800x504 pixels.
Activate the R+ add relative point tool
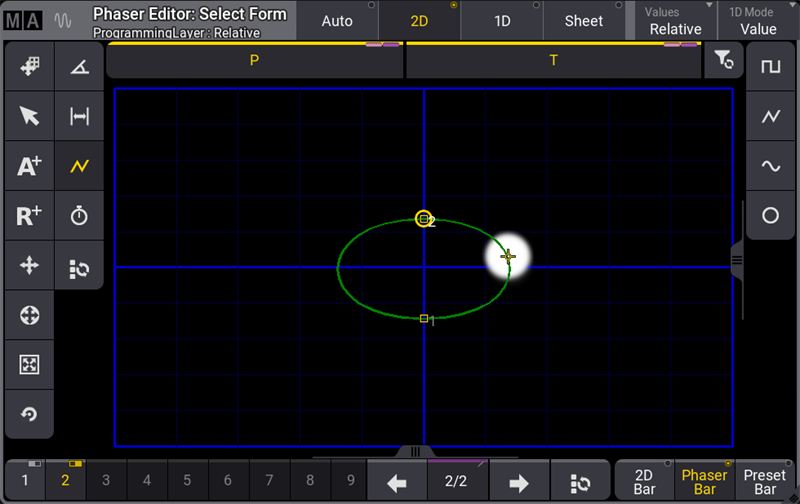(x=29, y=215)
